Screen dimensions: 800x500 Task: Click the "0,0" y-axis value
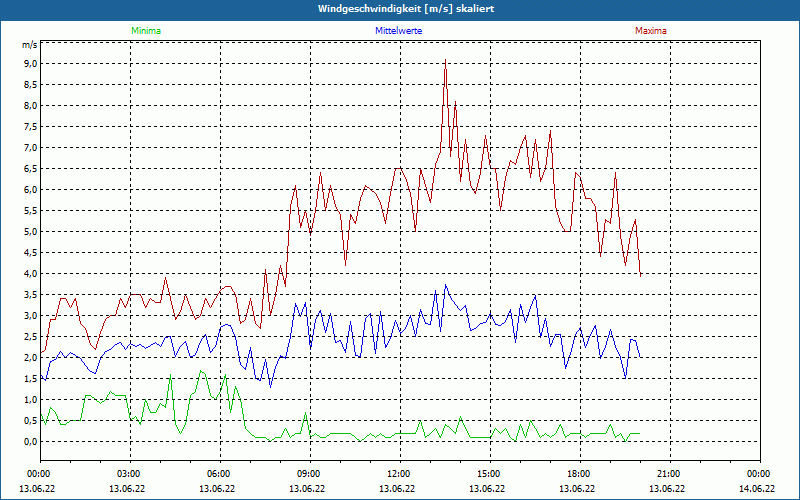pyautogui.click(x=31, y=442)
